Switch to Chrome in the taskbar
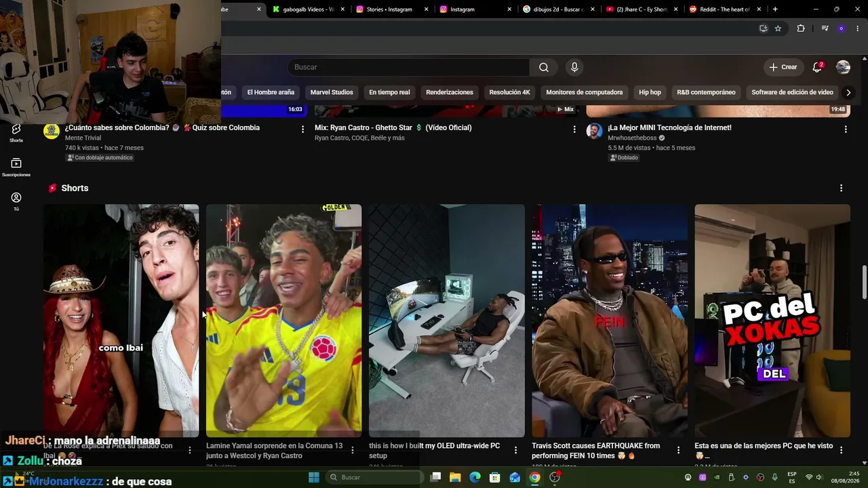Viewport: 868px width, 488px height. point(535,477)
